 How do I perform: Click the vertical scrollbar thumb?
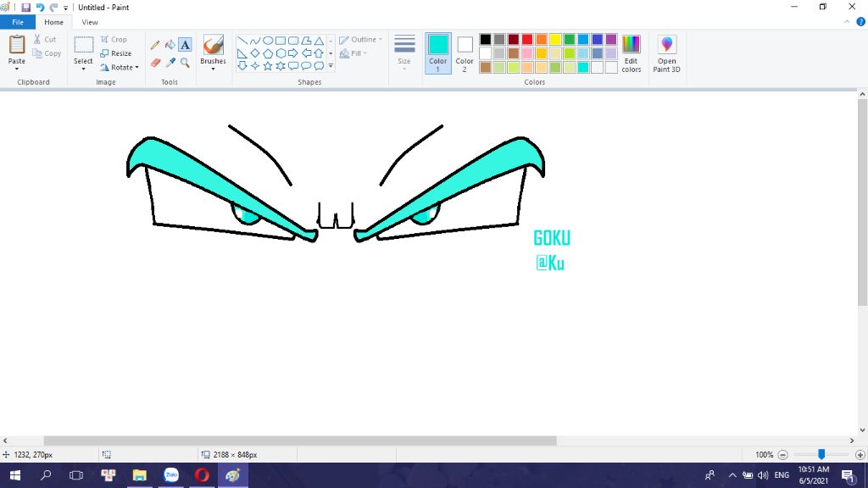[862, 202]
